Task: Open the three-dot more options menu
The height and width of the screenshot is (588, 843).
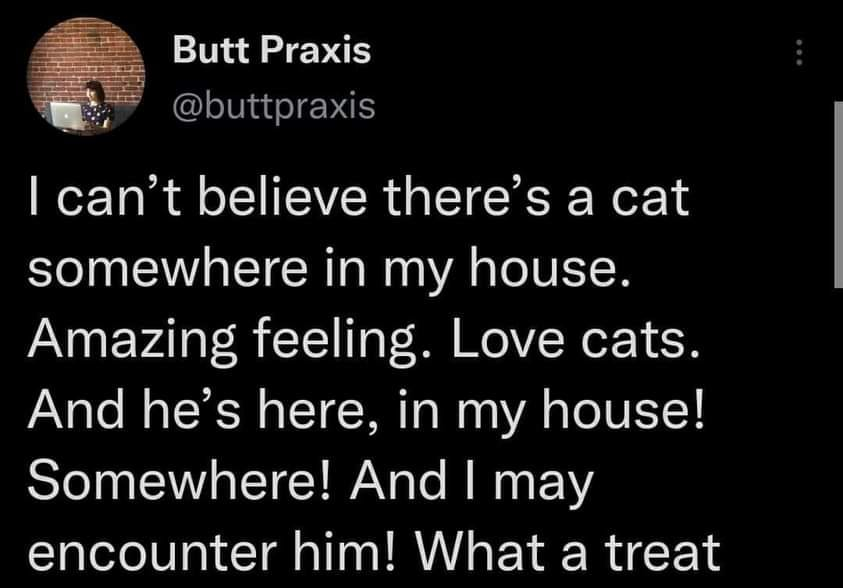Action: pyautogui.click(x=799, y=52)
